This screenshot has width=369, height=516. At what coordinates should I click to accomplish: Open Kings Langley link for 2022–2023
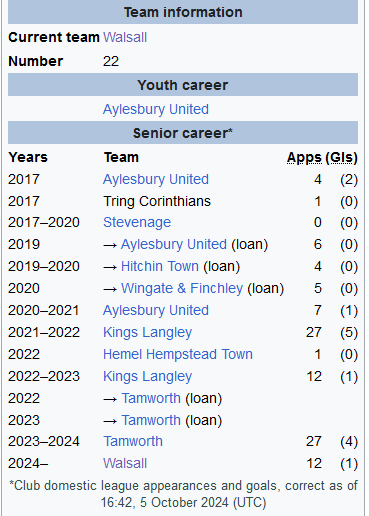pyautogui.click(x=147, y=376)
